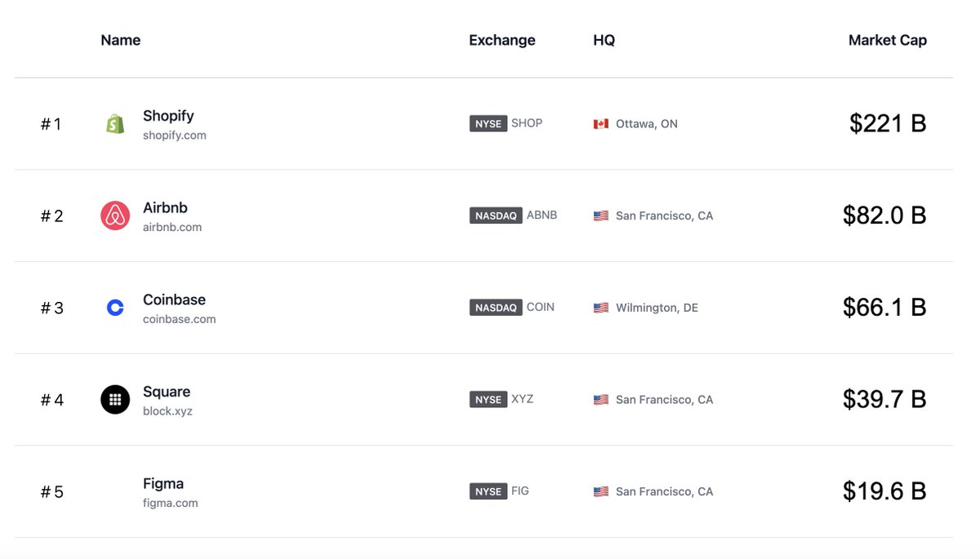Click the US flag in the Airbnb row
Screen dimensions: 980x559
(601, 216)
